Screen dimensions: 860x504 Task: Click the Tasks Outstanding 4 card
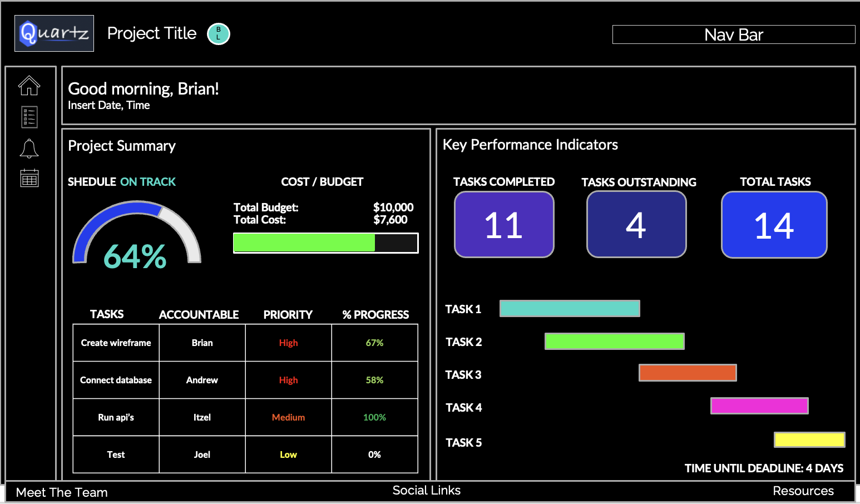tap(636, 224)
